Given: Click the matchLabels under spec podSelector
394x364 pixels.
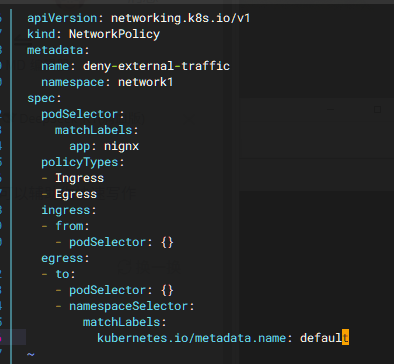Looking at the screenshot, I should [97, 130].
